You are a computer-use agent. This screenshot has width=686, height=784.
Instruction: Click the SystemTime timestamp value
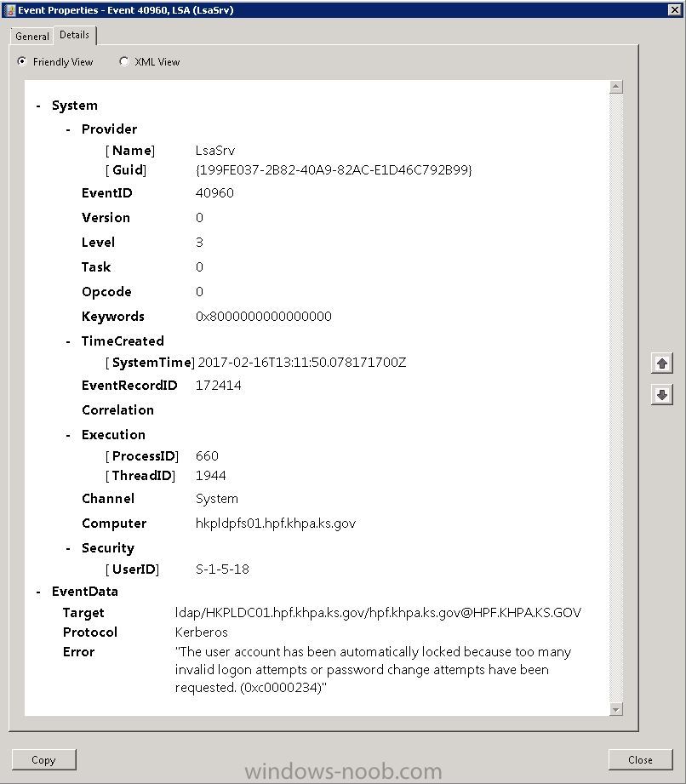point(302,363)
